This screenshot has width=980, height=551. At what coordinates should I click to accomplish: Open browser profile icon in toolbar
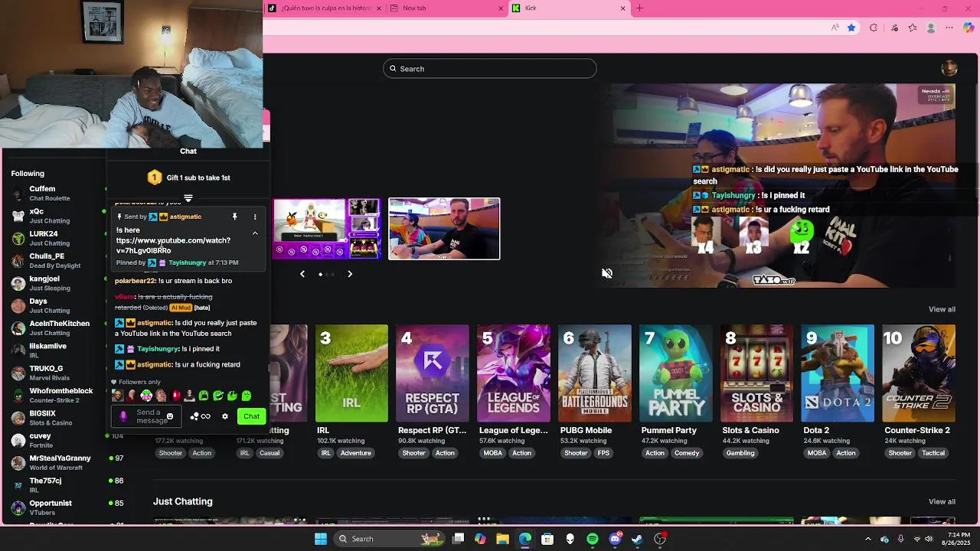click(x=931, y=28)
